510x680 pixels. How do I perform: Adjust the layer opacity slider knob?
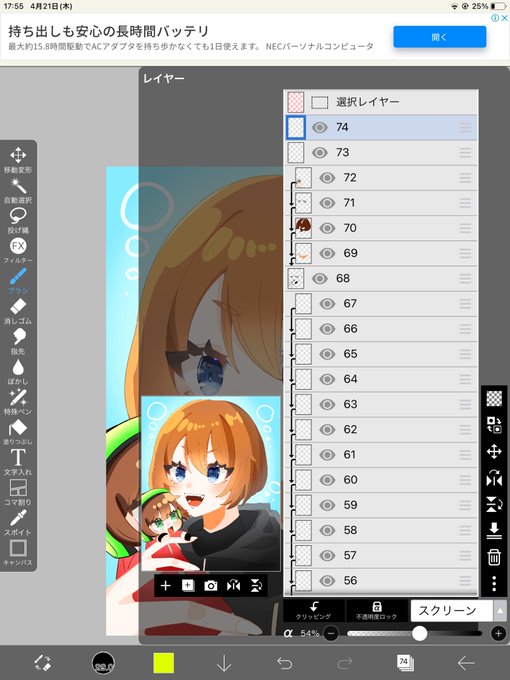pos(419,634)
